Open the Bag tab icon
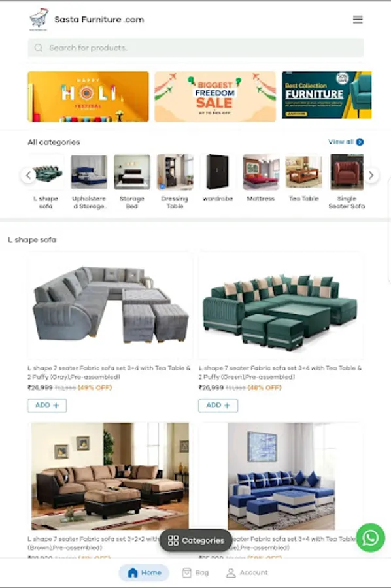 coord(186,572)
